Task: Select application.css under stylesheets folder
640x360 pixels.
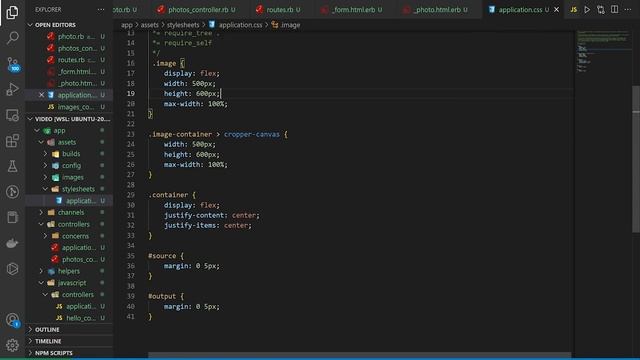Action: click(69, 200)
